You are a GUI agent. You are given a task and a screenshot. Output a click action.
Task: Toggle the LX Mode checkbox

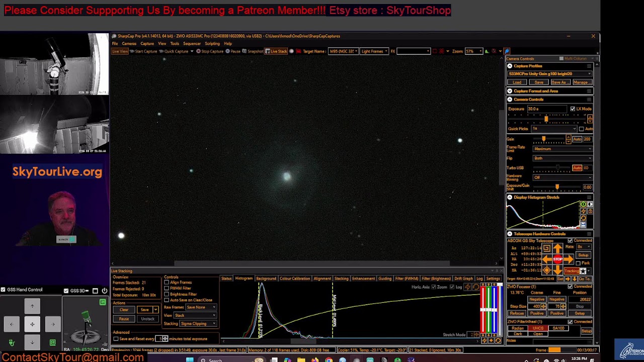click(x=573, y=109)
